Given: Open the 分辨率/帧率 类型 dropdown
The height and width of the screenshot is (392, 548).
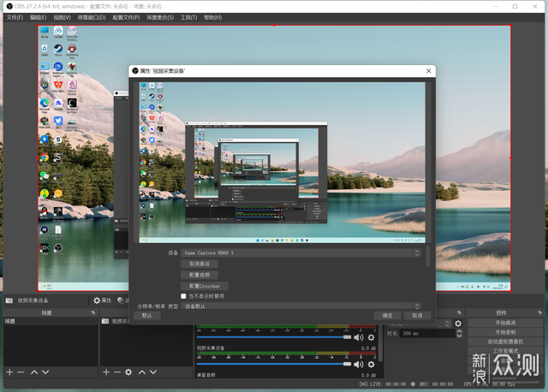Looking at the screenshot, I should tap(301, 306).
